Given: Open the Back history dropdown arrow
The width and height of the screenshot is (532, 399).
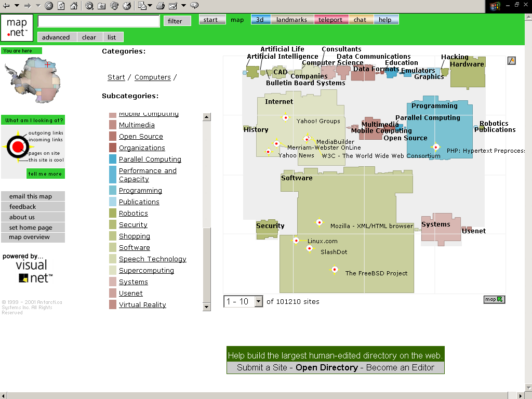Looking at the screenshot, I should [17, 5].
